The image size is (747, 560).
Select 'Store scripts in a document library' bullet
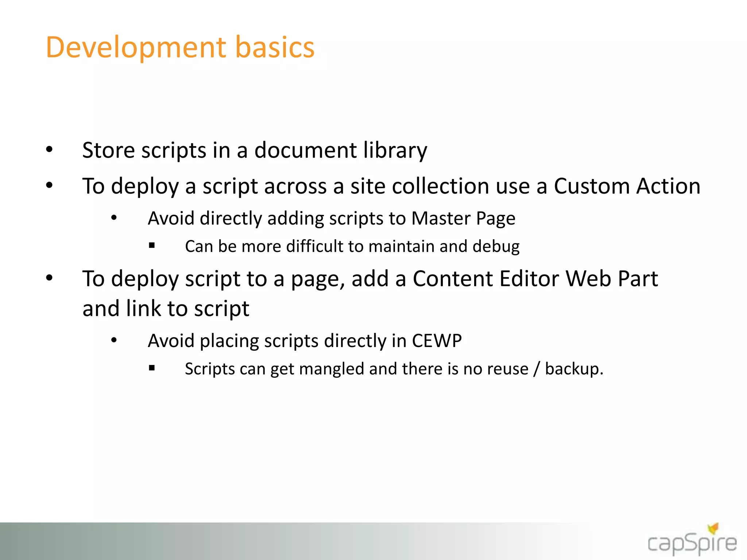255,150
